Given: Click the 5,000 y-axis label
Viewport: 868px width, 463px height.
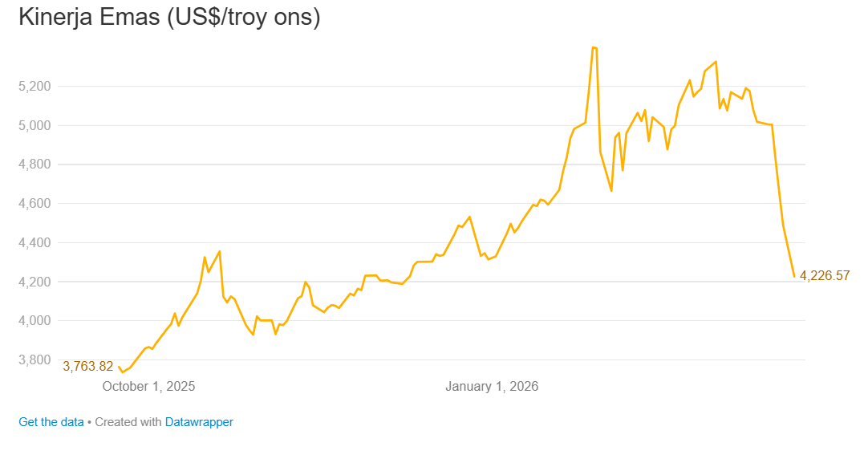Looking at the screenshot, I should point(34,125).
